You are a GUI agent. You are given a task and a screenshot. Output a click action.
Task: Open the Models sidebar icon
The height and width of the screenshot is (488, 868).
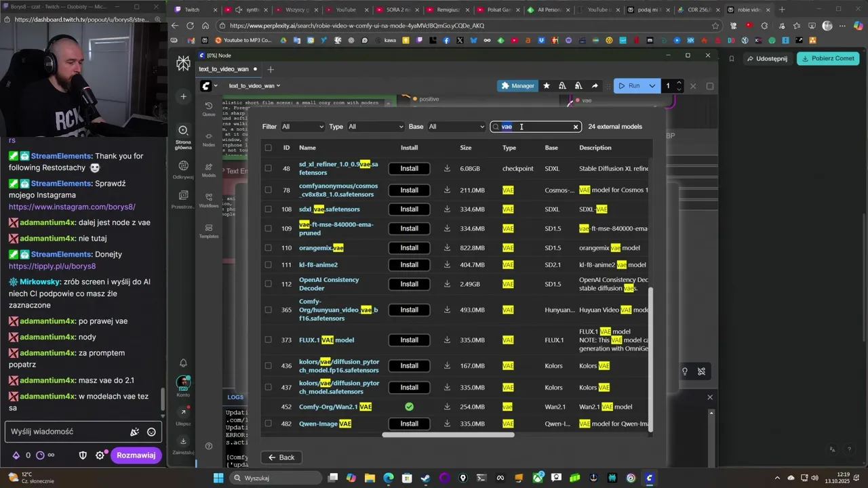(x=209, y=169)
